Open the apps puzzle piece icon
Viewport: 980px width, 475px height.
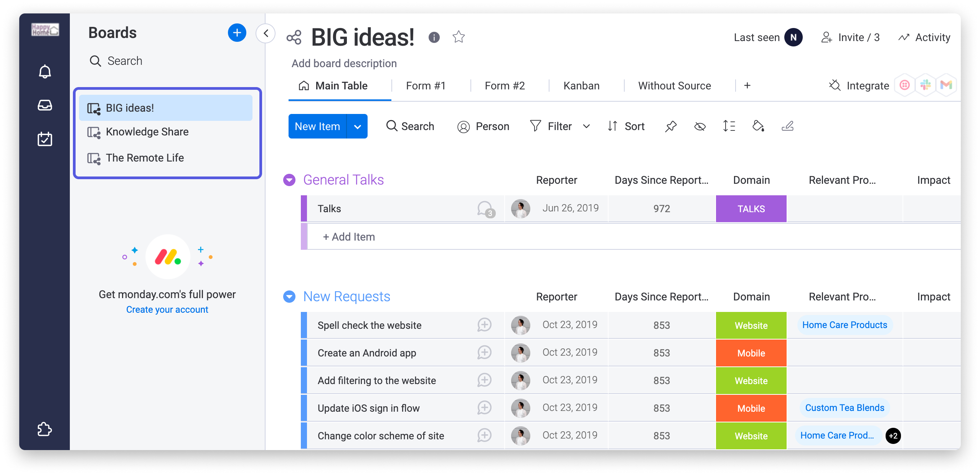coord(45,429)
